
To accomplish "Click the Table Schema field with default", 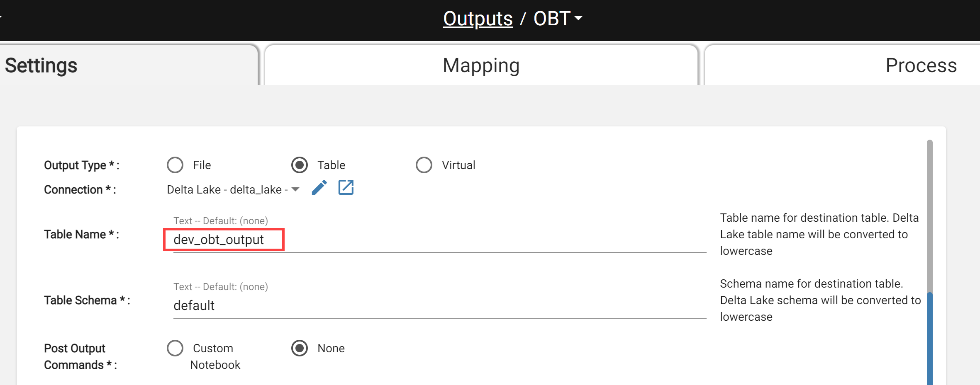I will (x=440, y=305).
